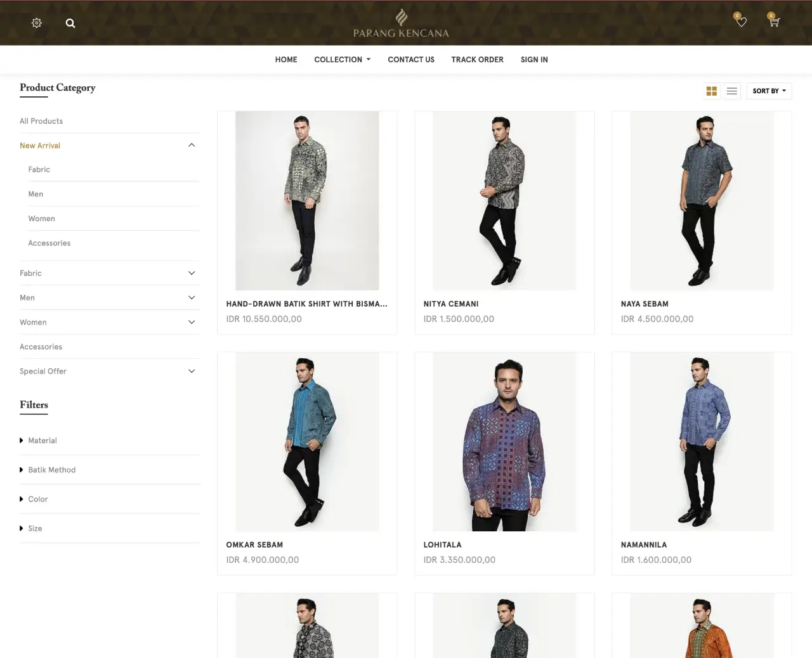812x658 pixels.
Task: Expand the Batik Method filter
Action: click(x=48, y=470)
